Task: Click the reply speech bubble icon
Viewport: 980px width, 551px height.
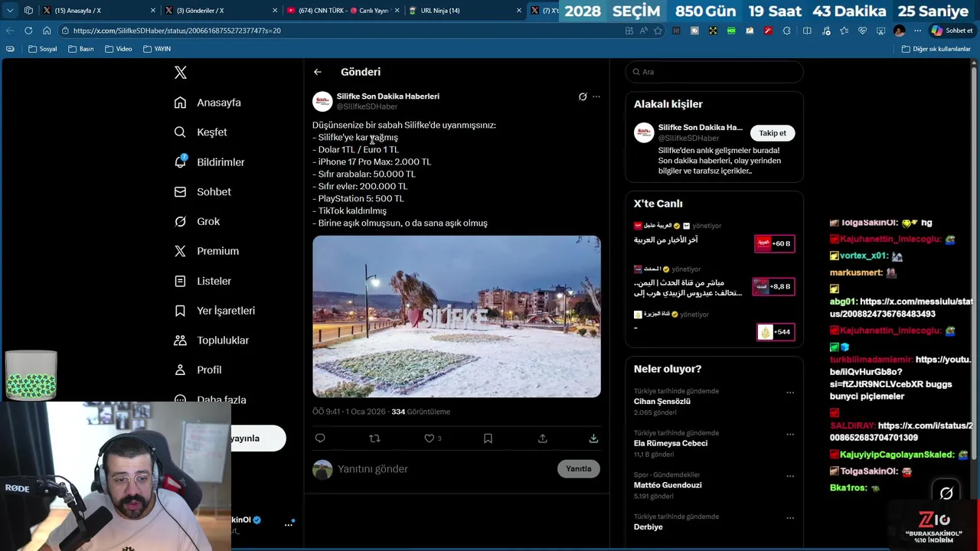Action: click(320, 439)
